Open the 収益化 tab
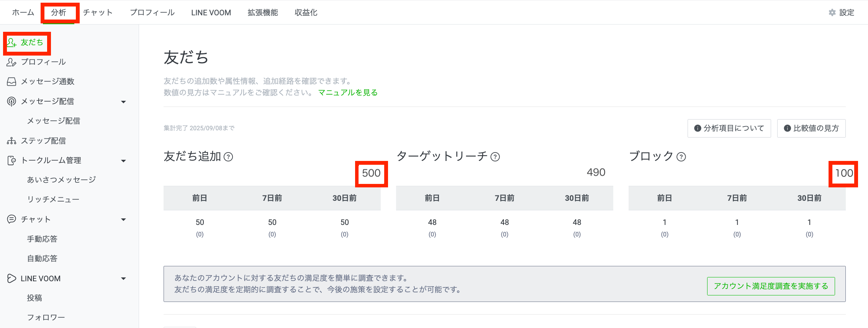 tap(306, 13)
